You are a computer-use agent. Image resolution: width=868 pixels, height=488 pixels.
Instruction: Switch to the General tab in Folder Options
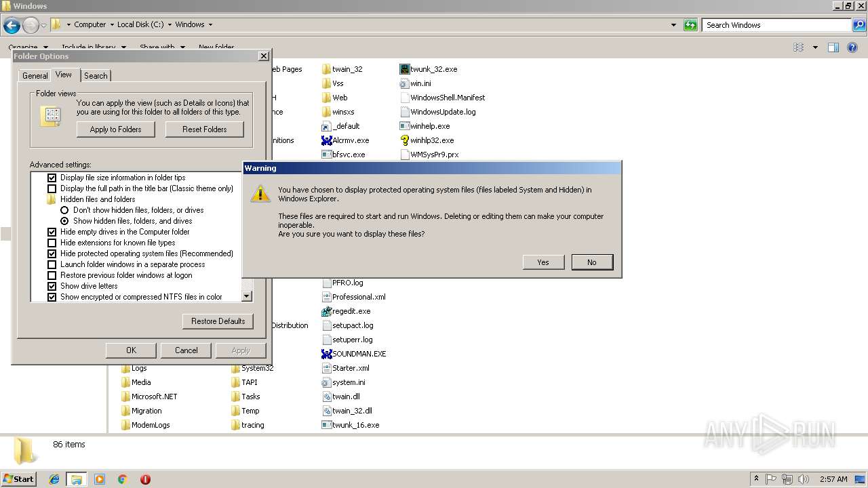pyautogui.click(x=35, y=76)
